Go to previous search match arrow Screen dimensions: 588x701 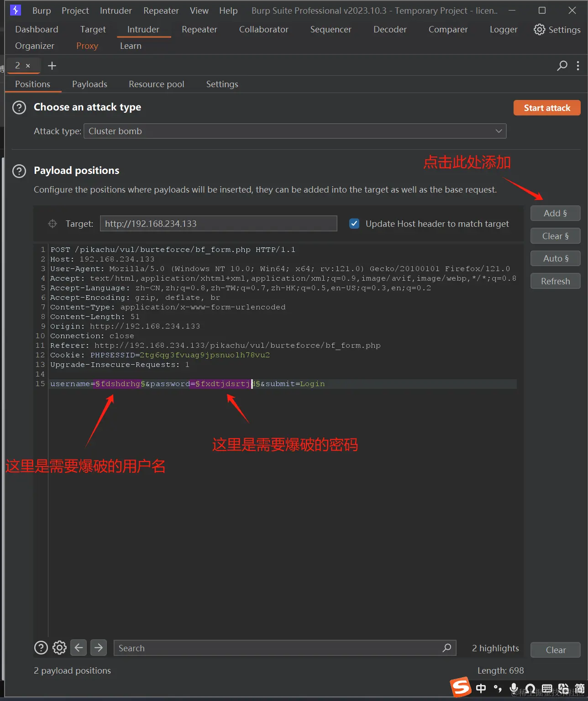click(x=79, y=648)
